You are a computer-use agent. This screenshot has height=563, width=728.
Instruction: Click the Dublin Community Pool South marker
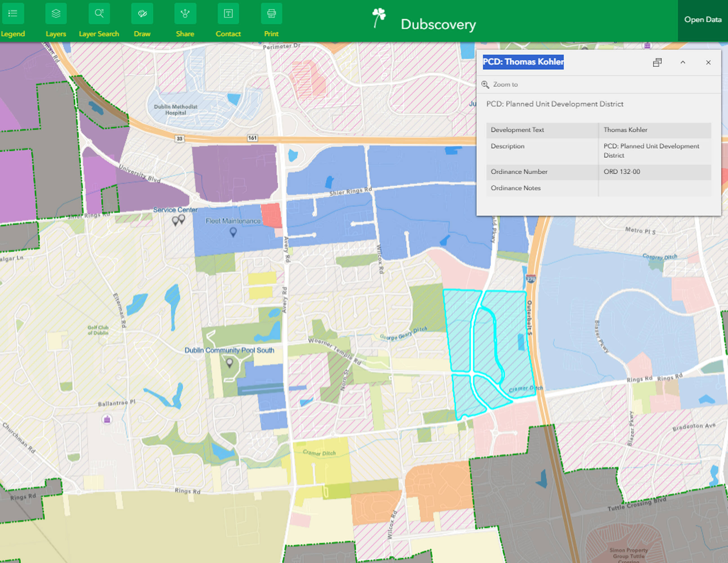click(x=229, y=362)
